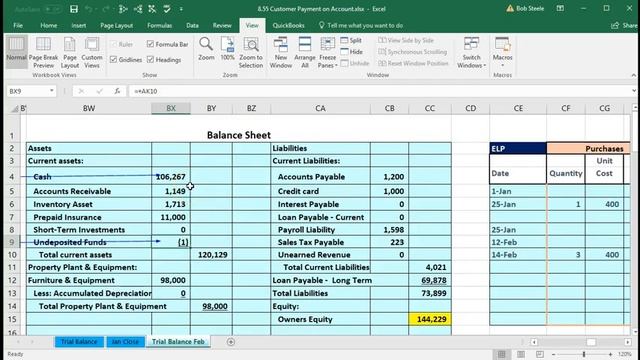The height and width of the screenshot is (360, 640).
Task: Switch to Trial Balance sheet tab
Action: click(79, 342)
